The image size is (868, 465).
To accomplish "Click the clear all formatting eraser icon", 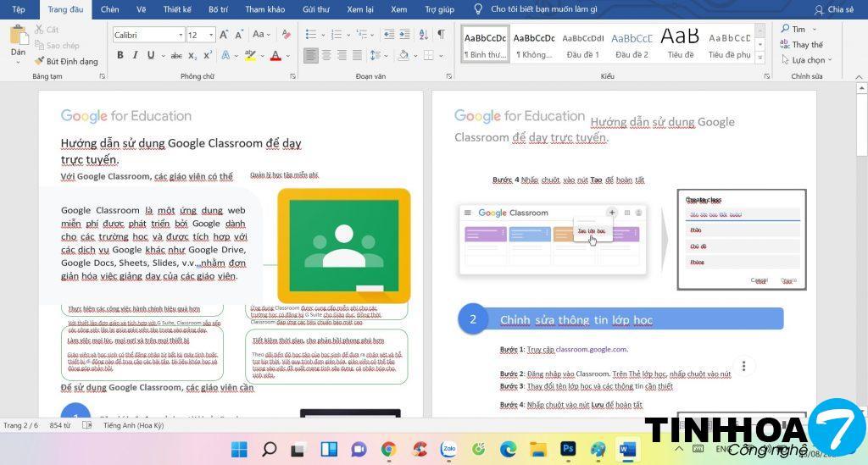I will pos(286,35).
